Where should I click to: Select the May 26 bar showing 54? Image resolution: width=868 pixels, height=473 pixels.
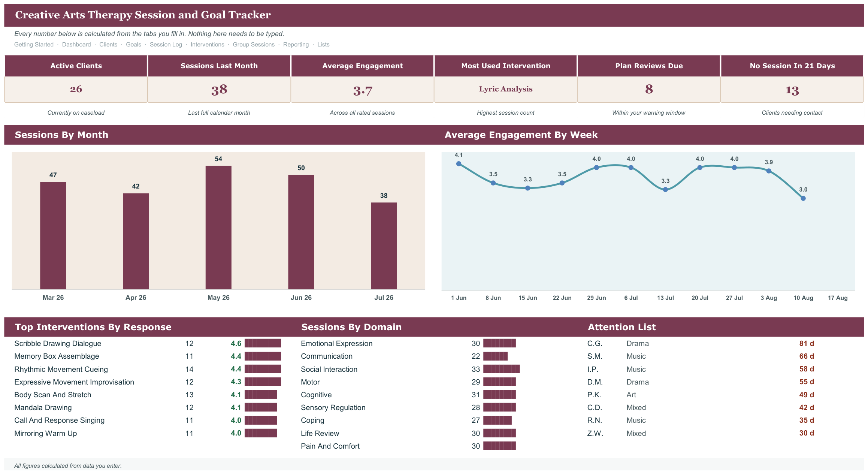tap(218, 228)
